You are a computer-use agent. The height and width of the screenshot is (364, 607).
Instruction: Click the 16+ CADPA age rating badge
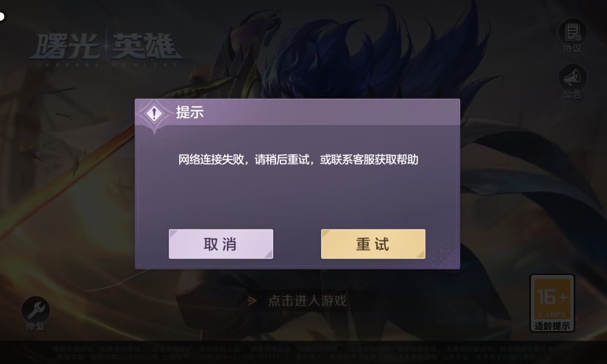coord(552,303)
